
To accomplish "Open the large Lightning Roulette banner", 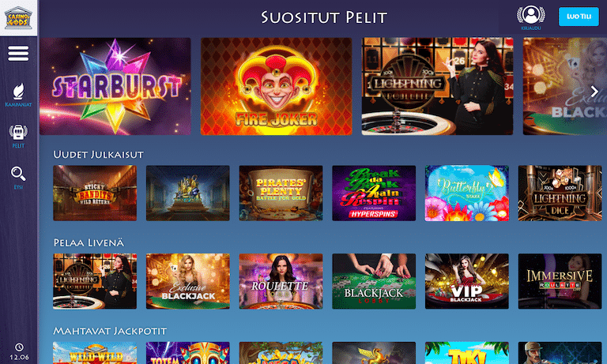I will click(x=437, y=86).
